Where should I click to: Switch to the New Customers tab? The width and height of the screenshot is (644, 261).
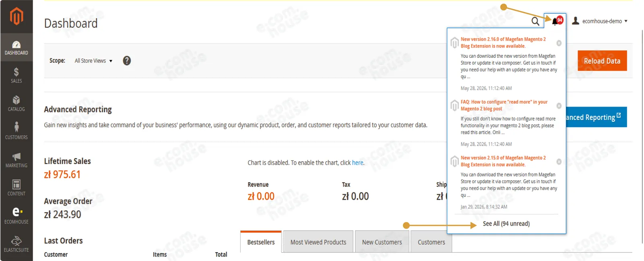coord(382,242)
